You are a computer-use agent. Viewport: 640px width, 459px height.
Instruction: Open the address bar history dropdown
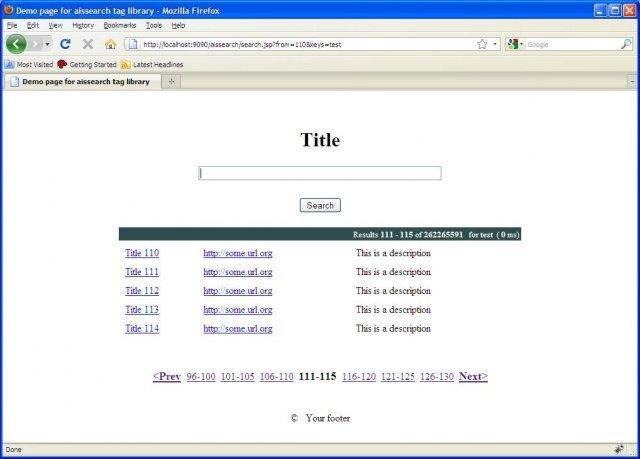point(495,44)
